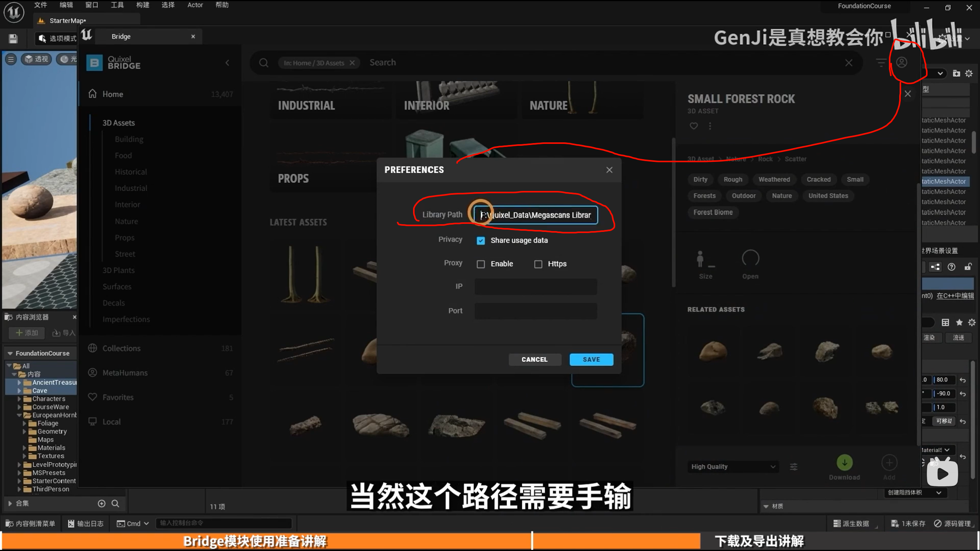Image resolution: width=980 pixels, height=551 pixels.
Task: Collapse the EuropeanHornbeam folder
Action: coord(19,415)
